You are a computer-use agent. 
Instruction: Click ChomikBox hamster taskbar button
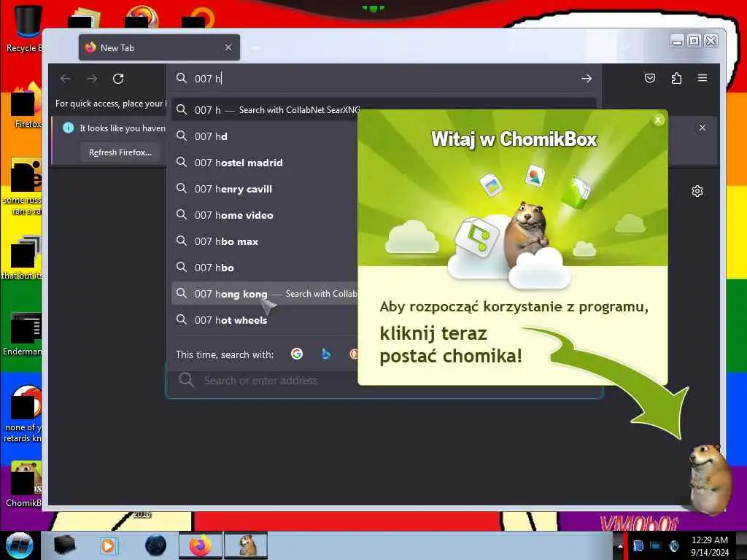coord(247,545)
